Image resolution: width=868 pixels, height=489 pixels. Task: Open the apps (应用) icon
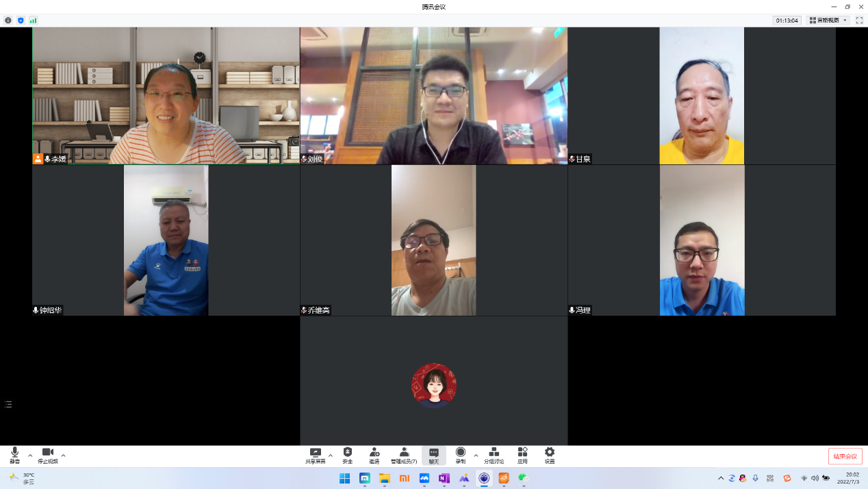click(x=522, y=453)
